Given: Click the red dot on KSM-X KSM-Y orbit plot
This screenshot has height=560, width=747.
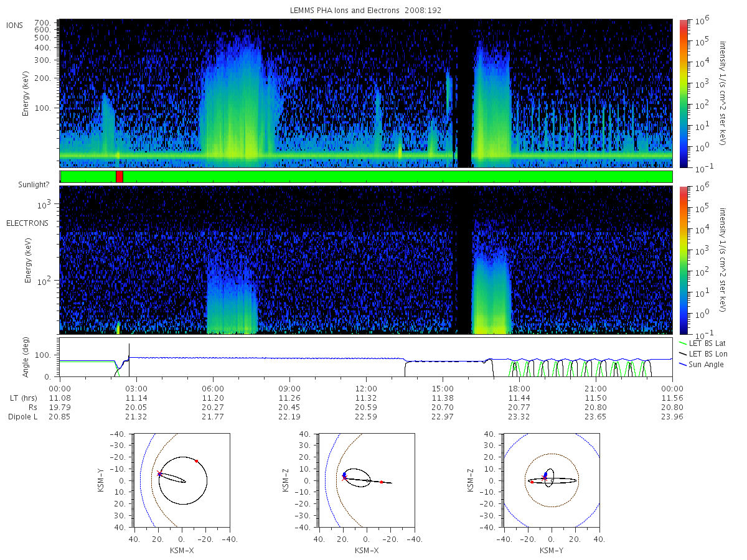Looking at the screenshot, I should tap(197, 461).
